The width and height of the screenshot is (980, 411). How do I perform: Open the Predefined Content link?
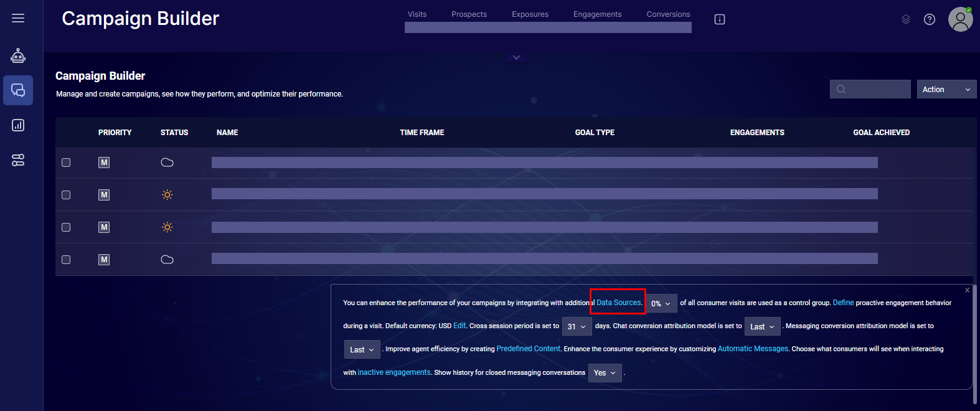[529, 349]
